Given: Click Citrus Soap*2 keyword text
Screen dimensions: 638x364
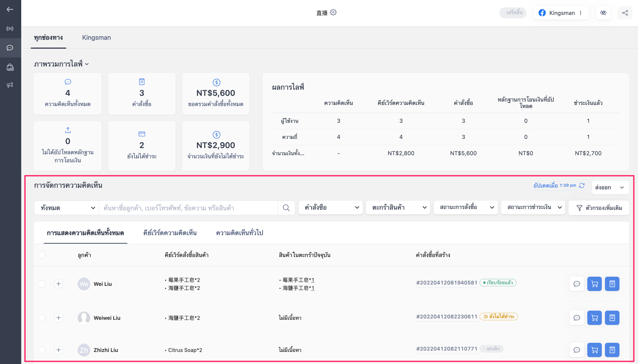Looking at the screenshot, I should [x=185, y=350].
